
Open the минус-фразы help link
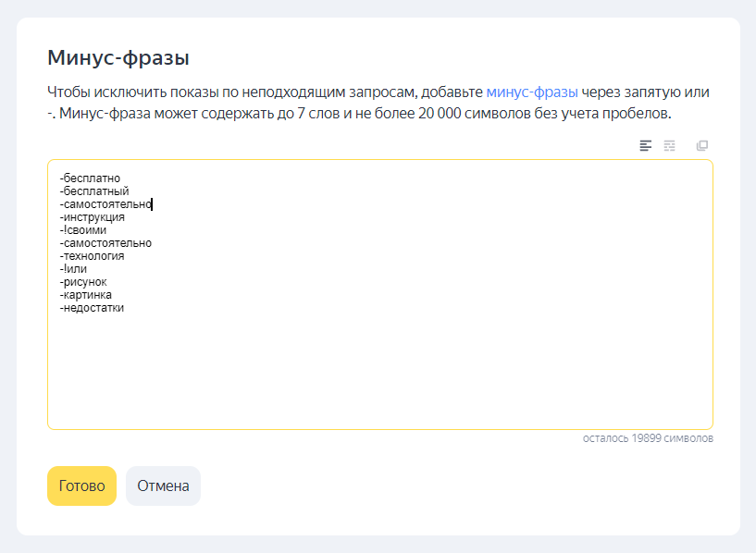[x=532, y=92]
